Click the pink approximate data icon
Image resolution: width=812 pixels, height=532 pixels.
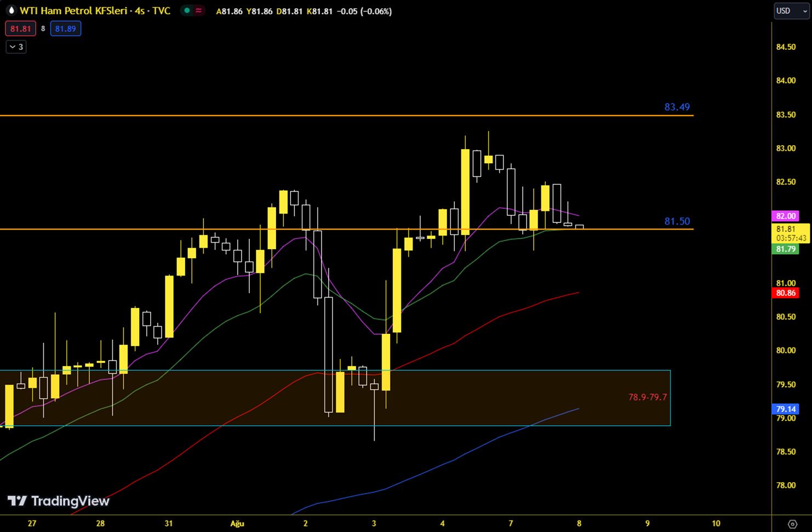point(199,10)
